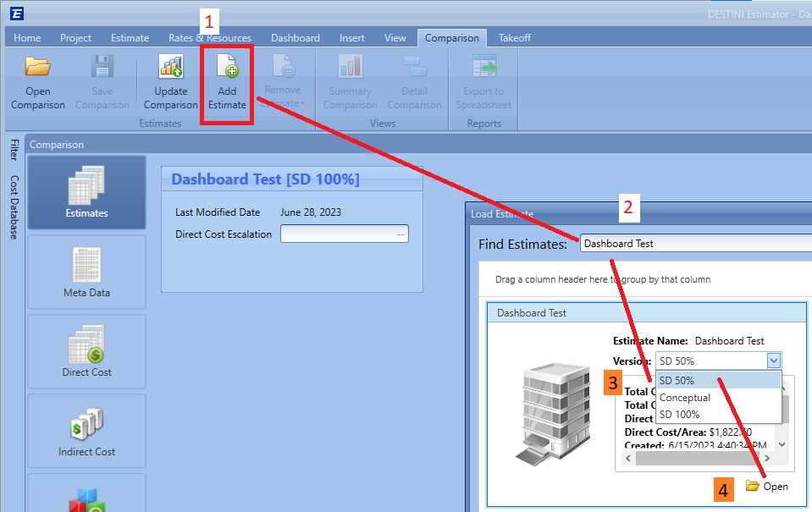Viewport: 812px width, 512px height.
Task: Expand the Version dropdown arrow
Action: point(772,361)
